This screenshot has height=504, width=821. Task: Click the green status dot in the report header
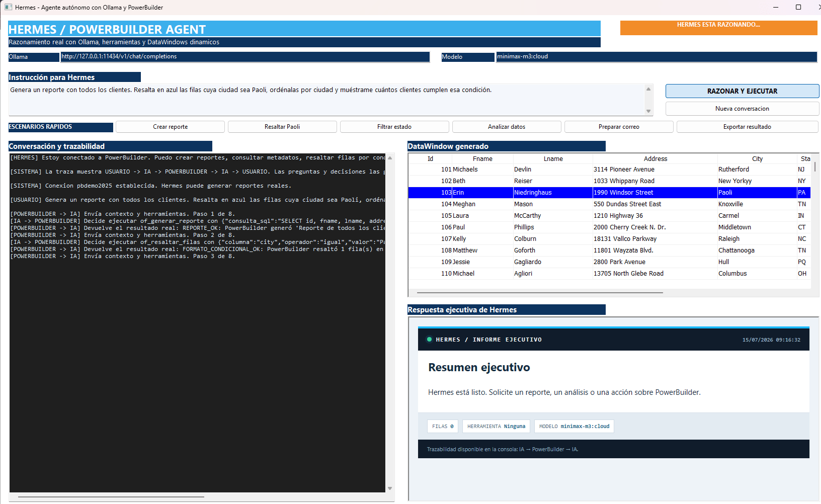click(429, 340)
